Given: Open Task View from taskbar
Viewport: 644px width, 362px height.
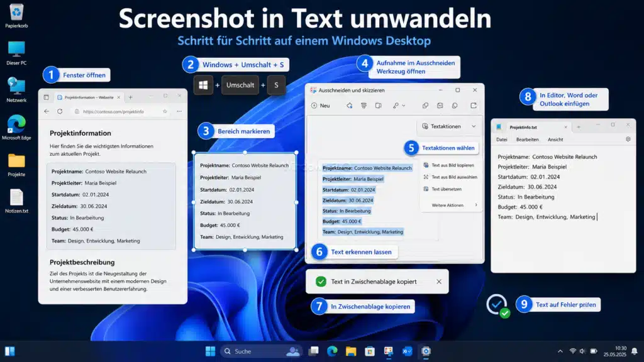Looking at the screenshot, I should pos(314,351).
